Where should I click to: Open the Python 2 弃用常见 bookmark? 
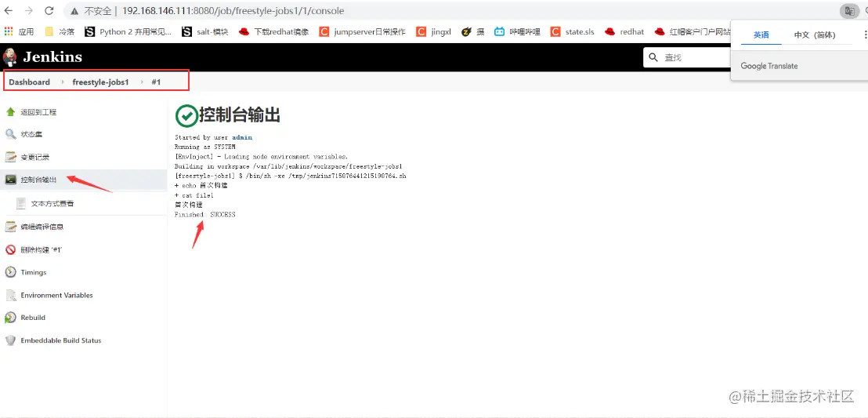(128, 31)
